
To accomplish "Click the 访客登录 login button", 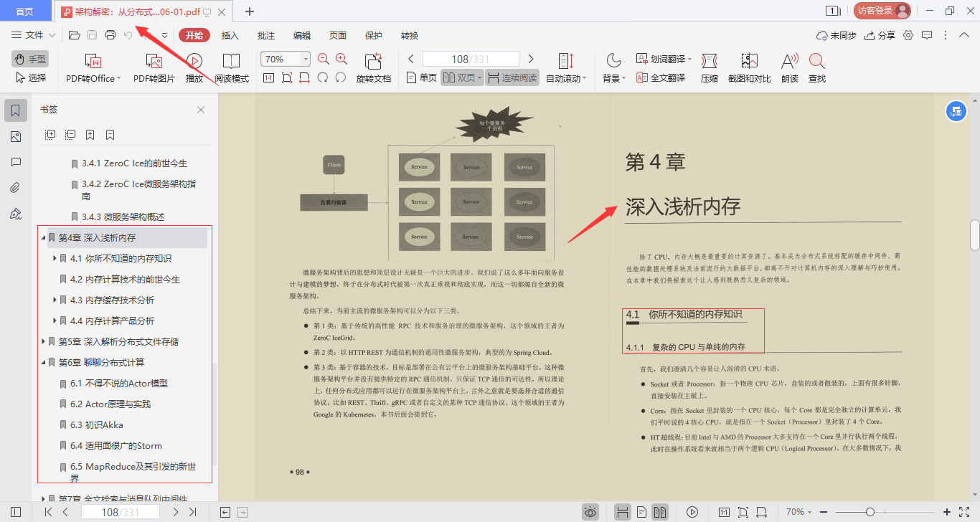I will (x=882, y=11).
